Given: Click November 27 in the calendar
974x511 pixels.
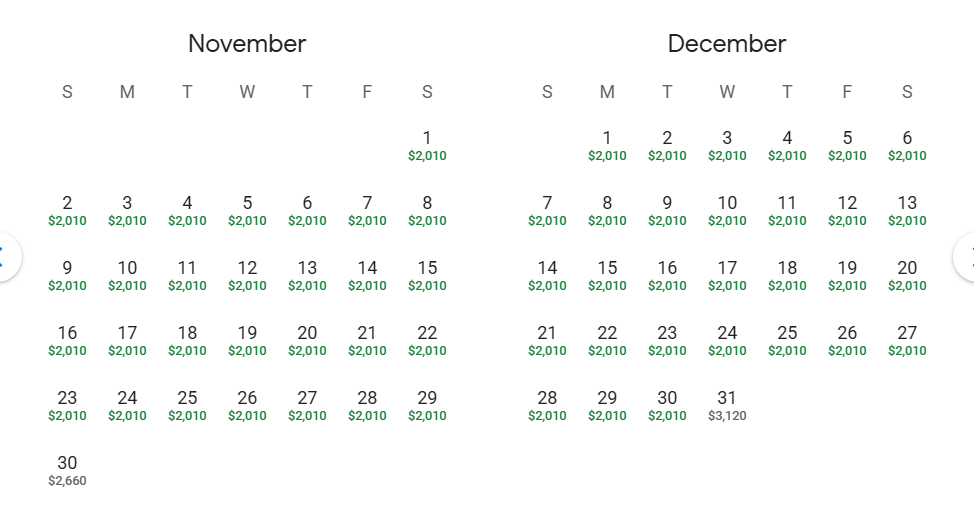Looking at the screenshot, I should pos(307,405).
